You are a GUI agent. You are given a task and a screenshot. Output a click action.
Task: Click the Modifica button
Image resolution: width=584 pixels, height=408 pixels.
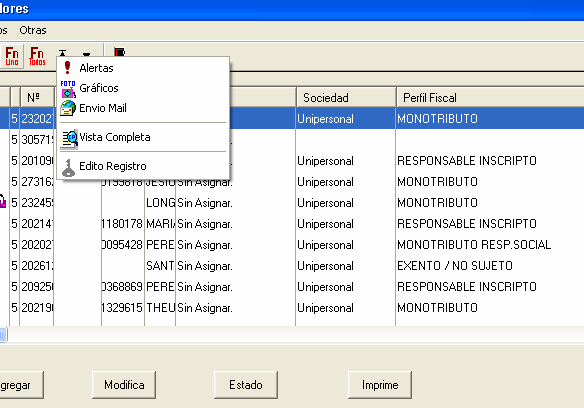click(x=124, y=385)
